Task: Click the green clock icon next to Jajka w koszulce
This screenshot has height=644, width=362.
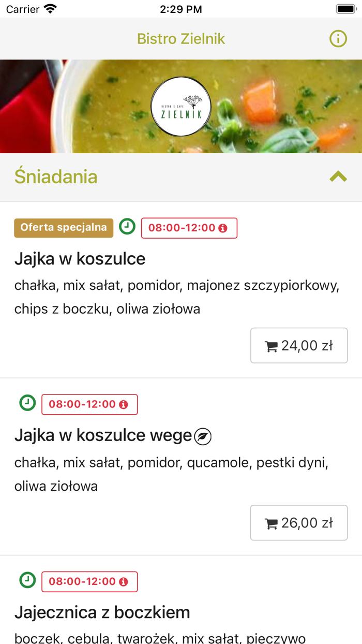Action: (x=127, y=227)
